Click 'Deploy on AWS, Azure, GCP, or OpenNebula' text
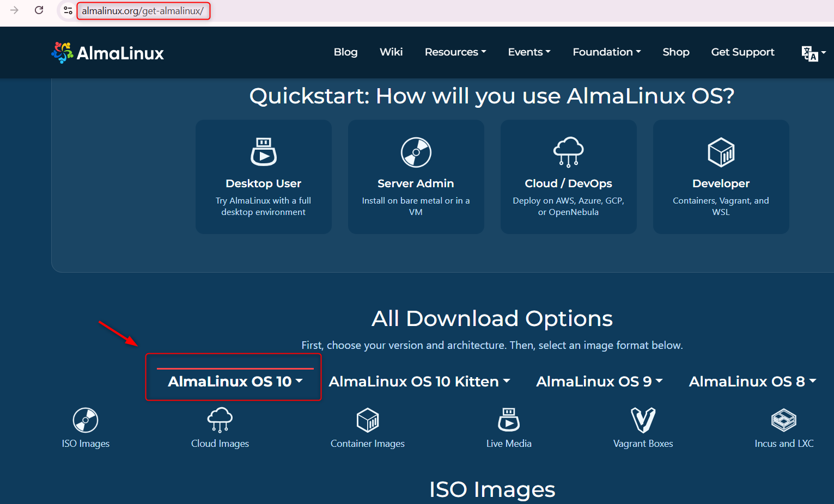Image resolution: width=834 pixels, height=504 pixels. tap(568, 206)
